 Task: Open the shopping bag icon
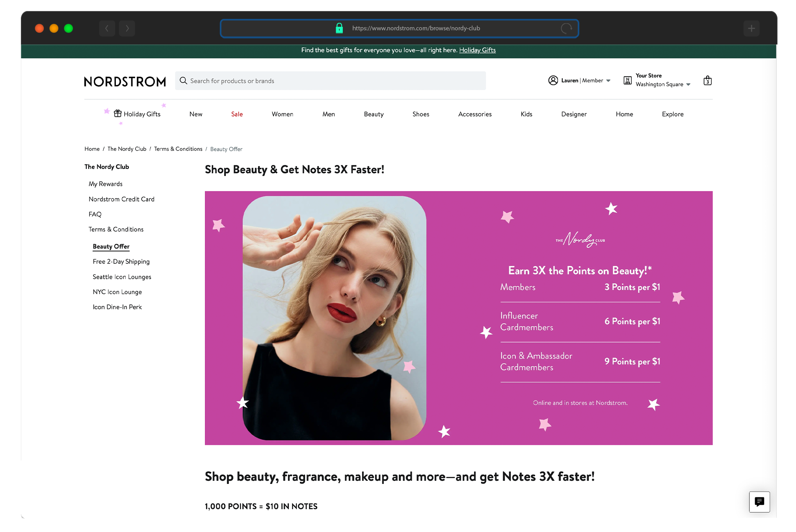coord(707,81)
